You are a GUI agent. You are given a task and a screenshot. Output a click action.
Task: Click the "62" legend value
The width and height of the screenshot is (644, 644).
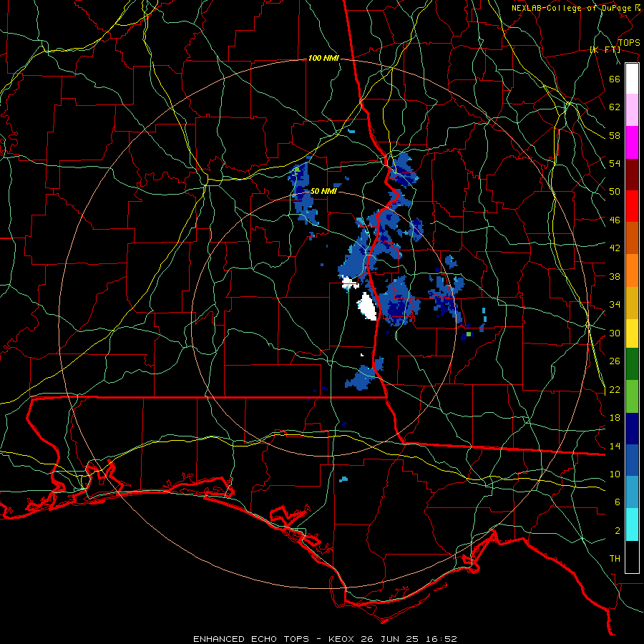pos(615,107)
